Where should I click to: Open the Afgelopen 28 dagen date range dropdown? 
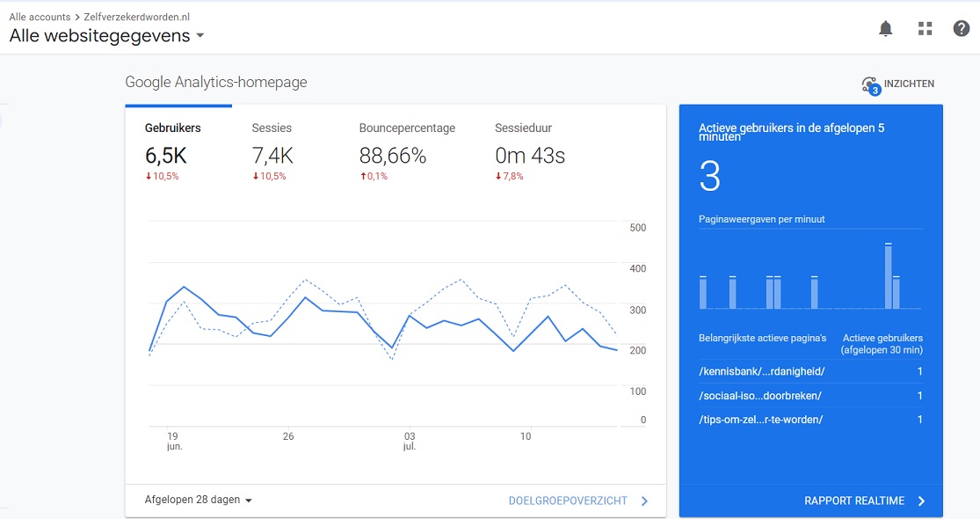pyautogui.click(x=198, y=500)
